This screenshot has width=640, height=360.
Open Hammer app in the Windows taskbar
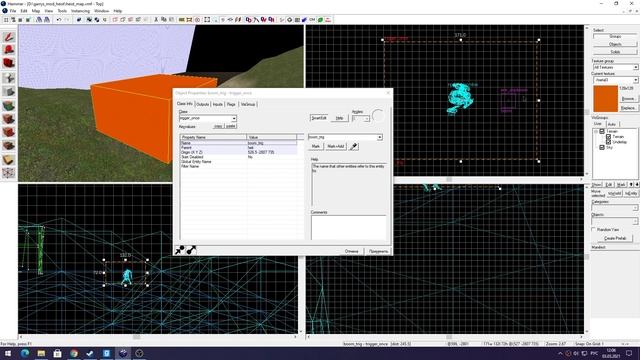[x=123, y=353]
